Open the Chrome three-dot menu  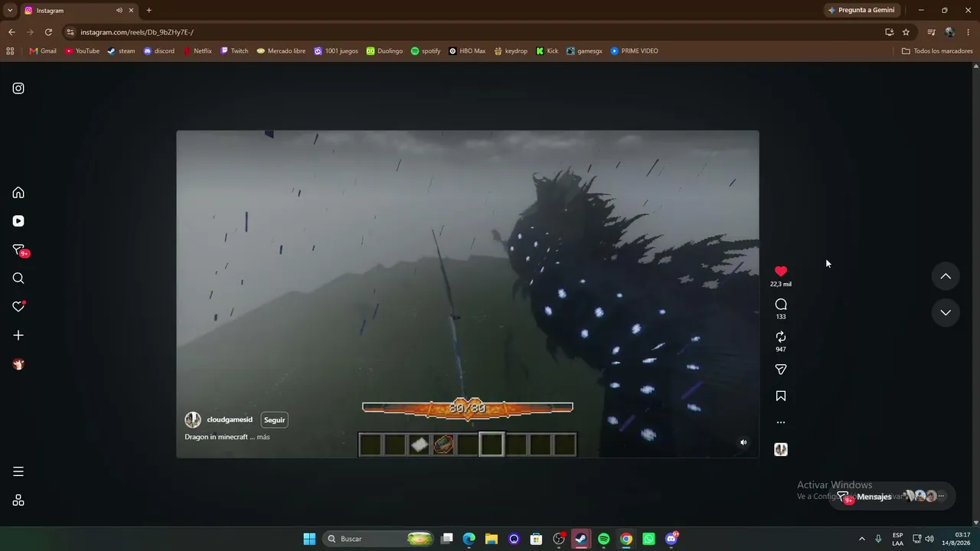pyautogui.click(x=969, y=32)
